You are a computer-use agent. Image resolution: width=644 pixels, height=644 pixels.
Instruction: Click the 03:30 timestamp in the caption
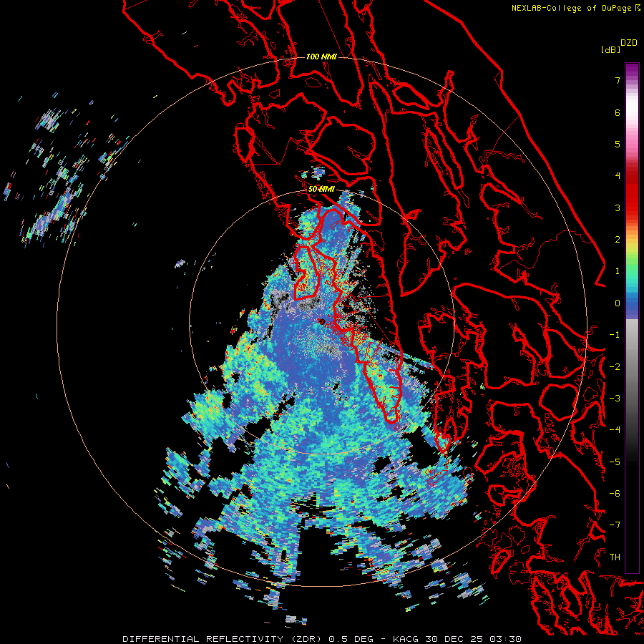tap(505, 639)
